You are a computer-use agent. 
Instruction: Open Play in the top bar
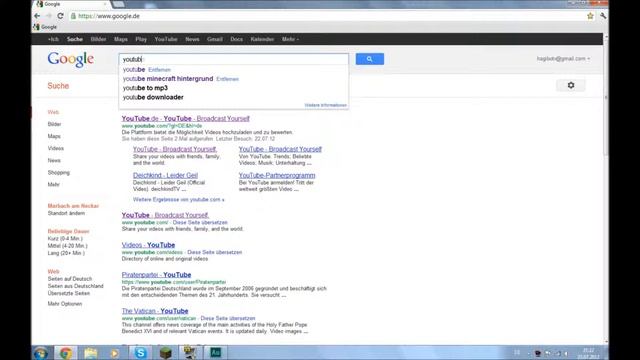tap(141, 39)
